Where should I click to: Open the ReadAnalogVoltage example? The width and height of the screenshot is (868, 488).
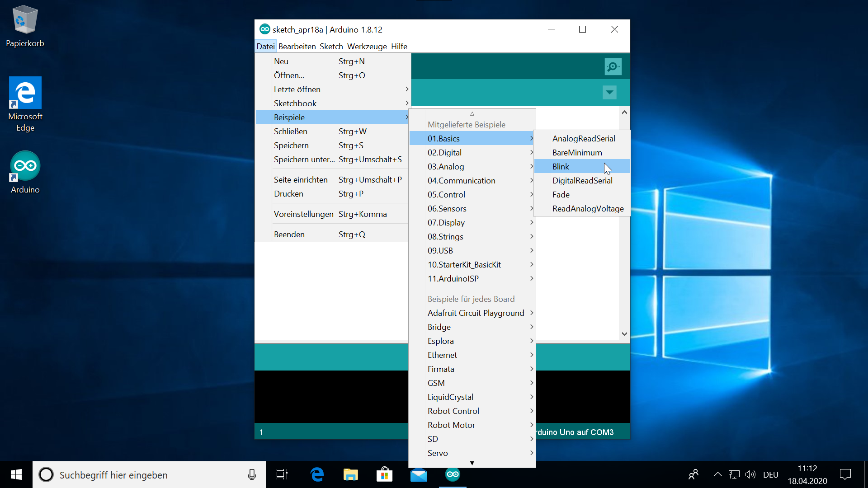point(582,208)
